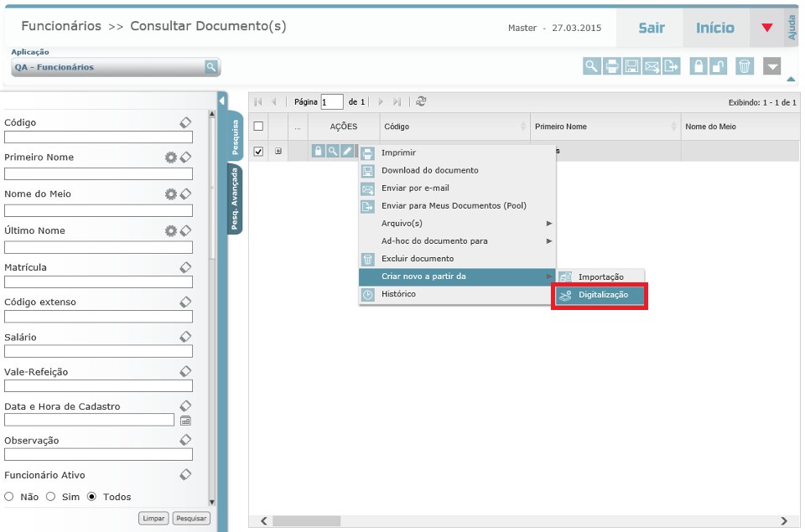This screenshot has height=532, width=805.
Task: Expand row details with plus icon
Action: pos(278,152)
